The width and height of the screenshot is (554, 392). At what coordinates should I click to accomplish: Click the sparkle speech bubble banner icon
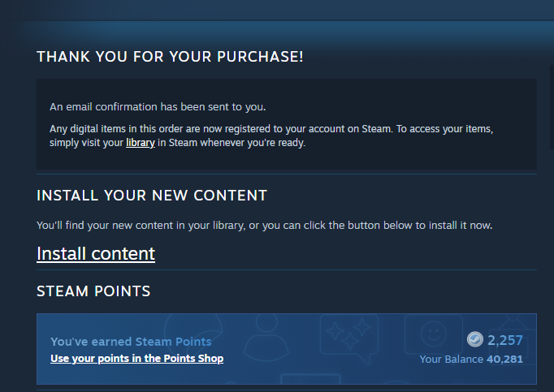349,338
